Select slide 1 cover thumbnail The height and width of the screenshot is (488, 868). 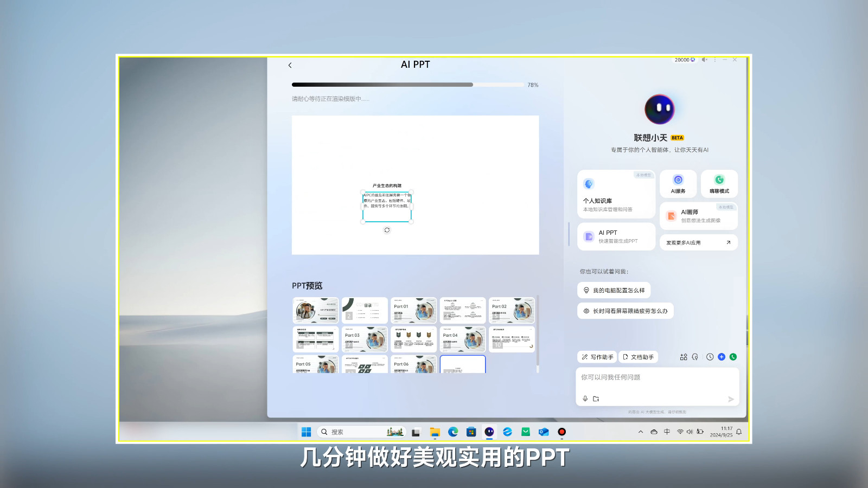tap(316, 310)
